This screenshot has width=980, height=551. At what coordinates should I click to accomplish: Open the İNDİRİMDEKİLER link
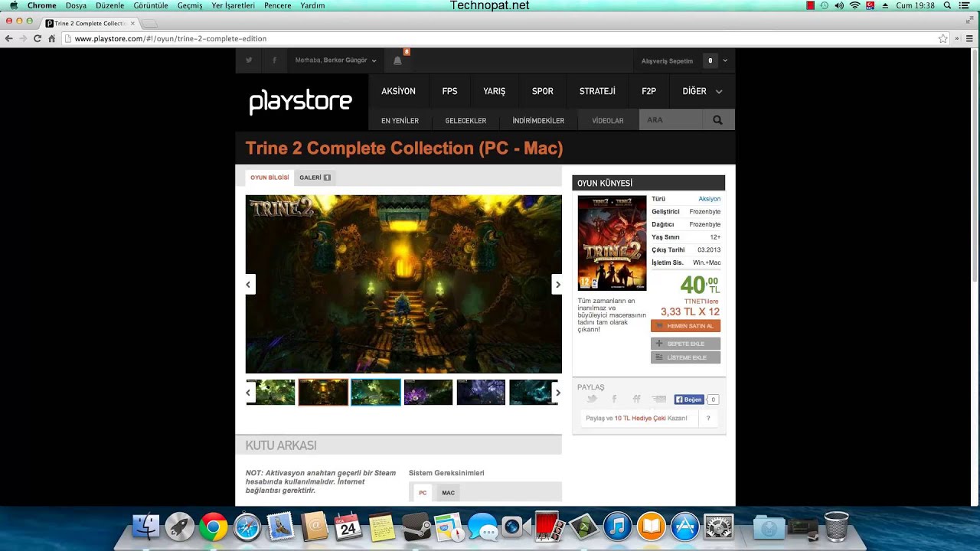(x=538, y=121)
